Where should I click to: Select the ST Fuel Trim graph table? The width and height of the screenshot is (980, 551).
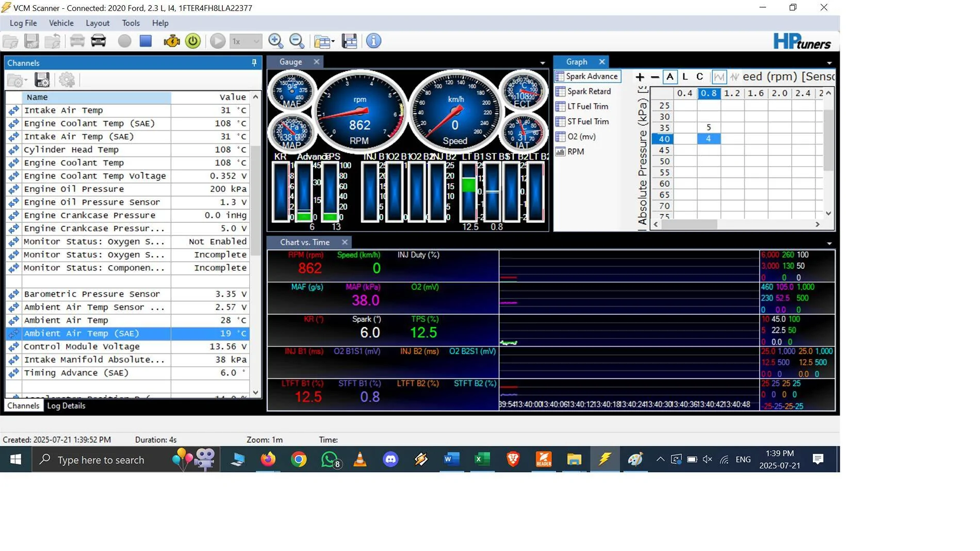582,122
